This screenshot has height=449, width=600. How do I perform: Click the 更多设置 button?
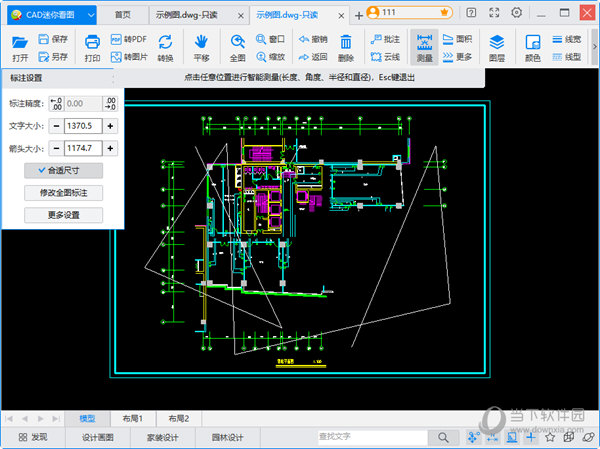[63, 215]
